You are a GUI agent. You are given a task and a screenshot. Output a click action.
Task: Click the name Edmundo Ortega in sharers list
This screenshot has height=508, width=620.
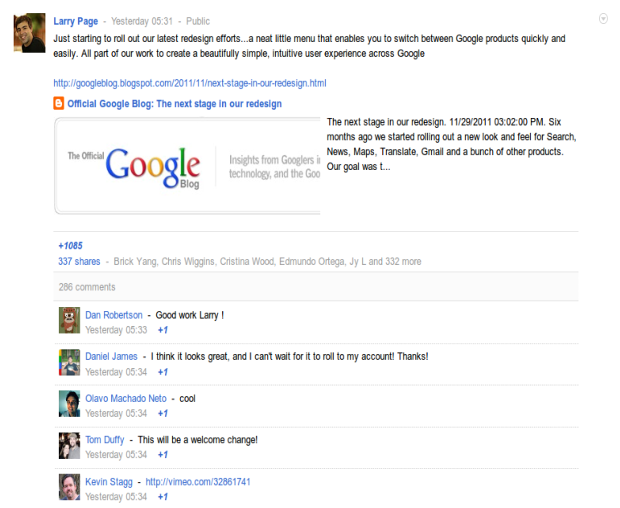coord(312,262)
